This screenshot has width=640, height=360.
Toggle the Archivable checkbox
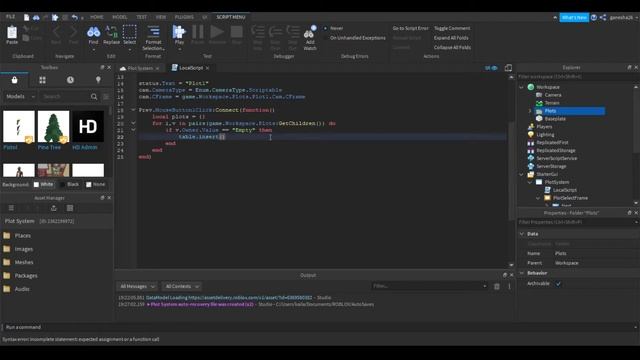click(x=558, y=284)
